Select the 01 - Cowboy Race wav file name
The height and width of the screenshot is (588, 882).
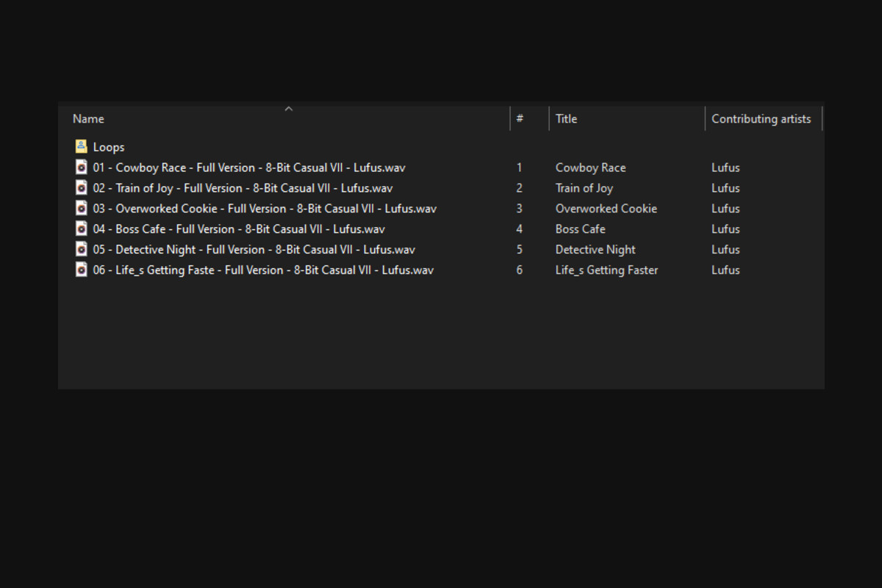(248, 168)
